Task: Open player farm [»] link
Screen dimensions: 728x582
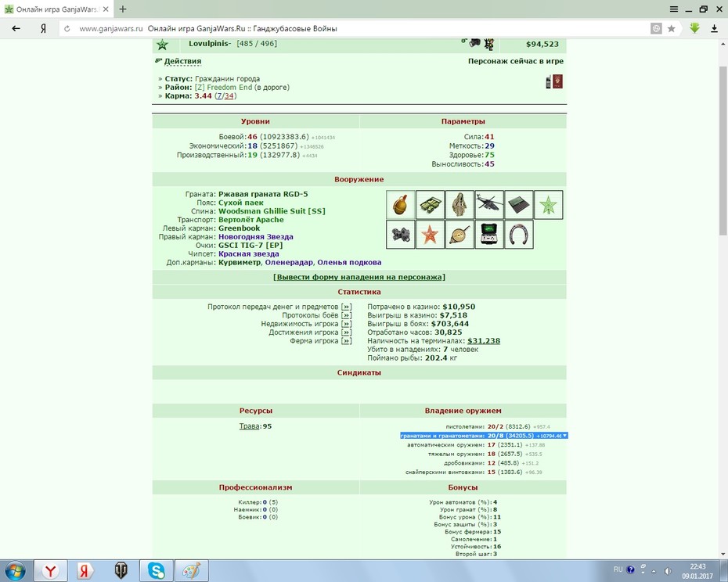Action: [x=346, y=341]
